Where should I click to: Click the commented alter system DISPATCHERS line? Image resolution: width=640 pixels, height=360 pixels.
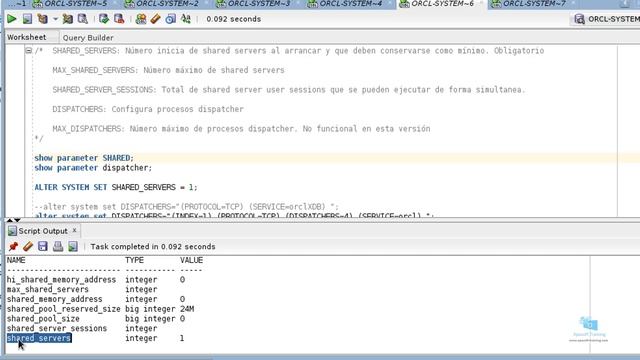(186, 207)
